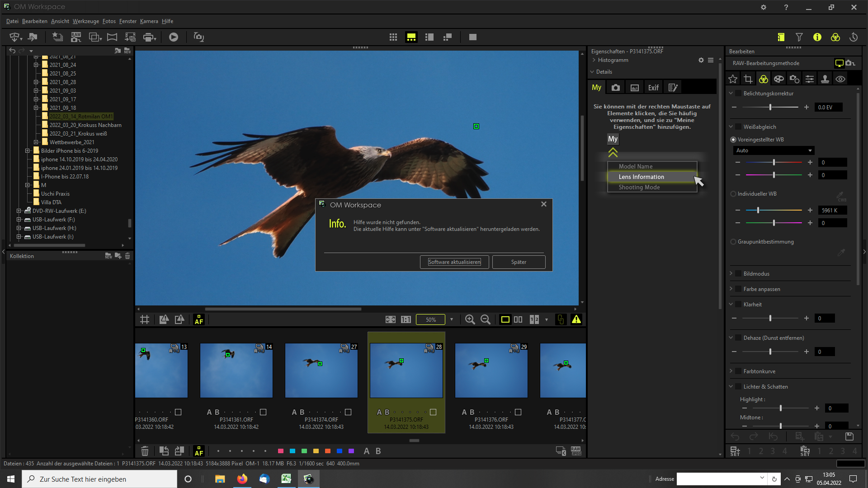Click the filter funnel icon at top right
The image size is (868, 488).
coord(799,37)
